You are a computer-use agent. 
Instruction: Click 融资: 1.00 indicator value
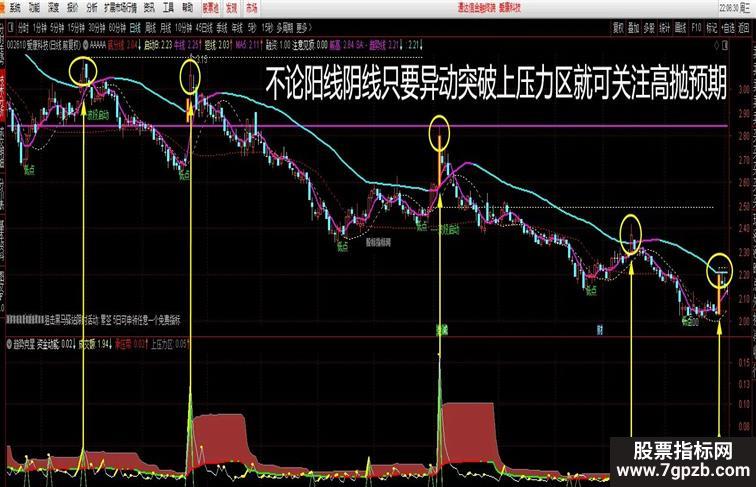tap(278, 45)
